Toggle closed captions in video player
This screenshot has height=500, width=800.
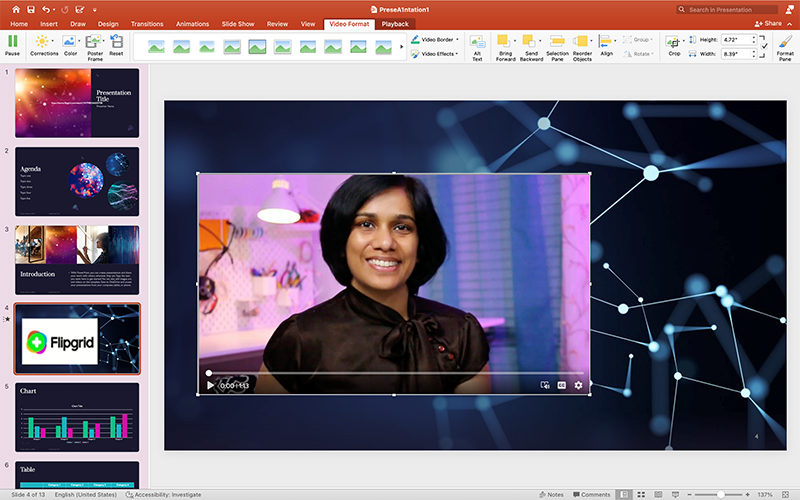(x=561, y=385)
